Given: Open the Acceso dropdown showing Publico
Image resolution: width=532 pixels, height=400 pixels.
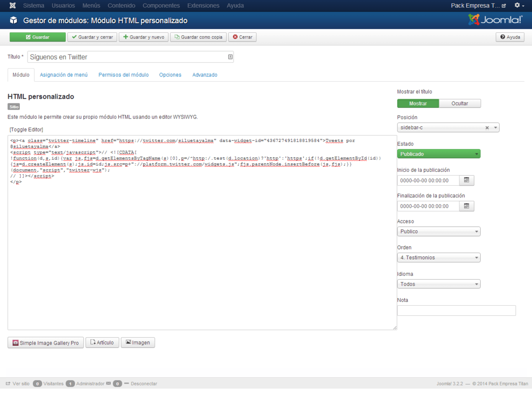Looking at the screenshot, I should coord(439,231).
